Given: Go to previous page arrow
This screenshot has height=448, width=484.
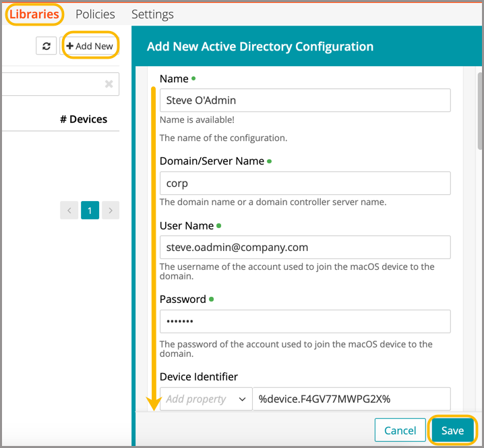Looking at the screenshot, I should point(69,210).
